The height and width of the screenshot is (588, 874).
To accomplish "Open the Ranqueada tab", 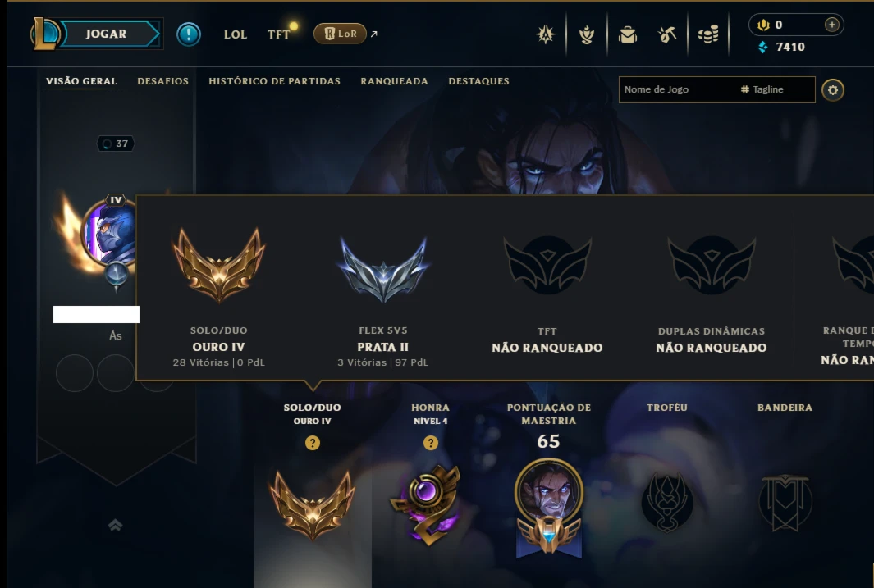I will point(394,81).
